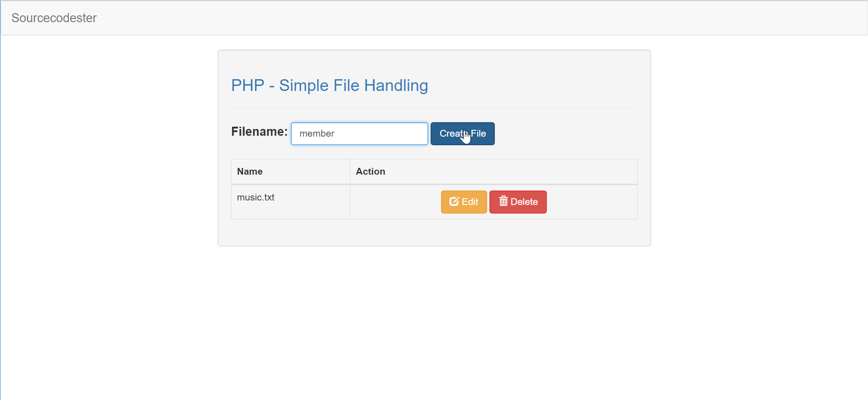Image resolution: width=868 pixels, height=400 pixels.
Task: Click the 'Delete' text on the red button
Action: [524, 202]
